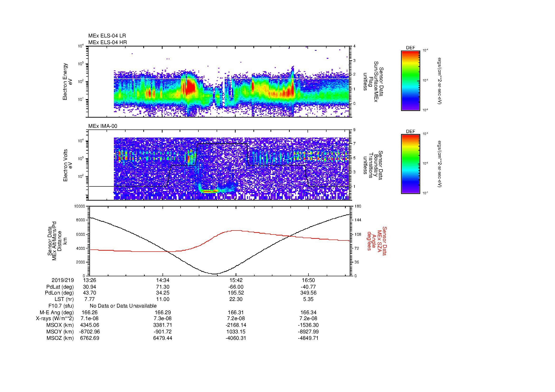Click the 'Electron Energy eV' axis label
555x392 pixels.
click(67, 82)
